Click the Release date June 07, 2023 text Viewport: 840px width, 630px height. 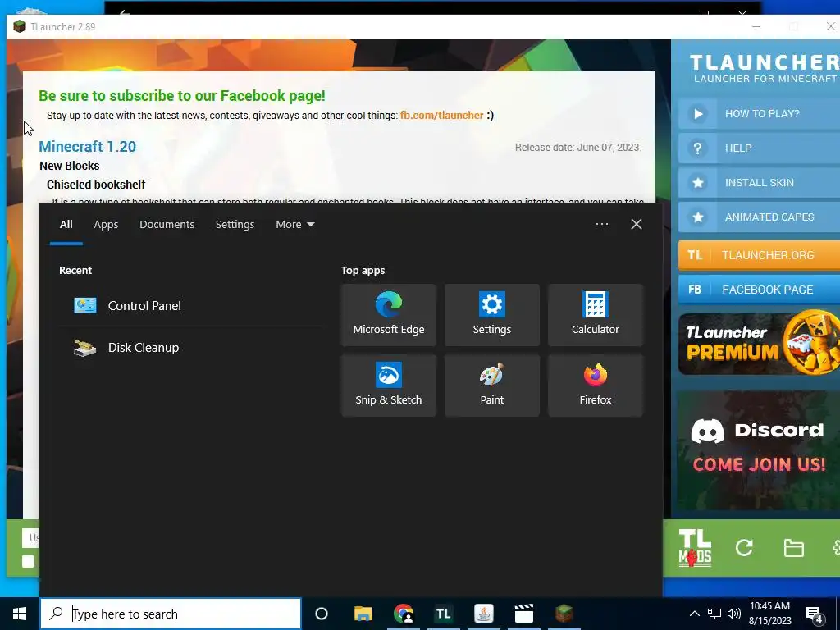[578, 148]
